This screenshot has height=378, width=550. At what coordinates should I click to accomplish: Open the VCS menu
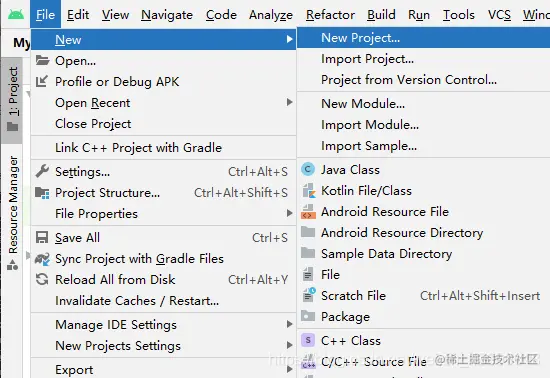[x=499, y=15]
